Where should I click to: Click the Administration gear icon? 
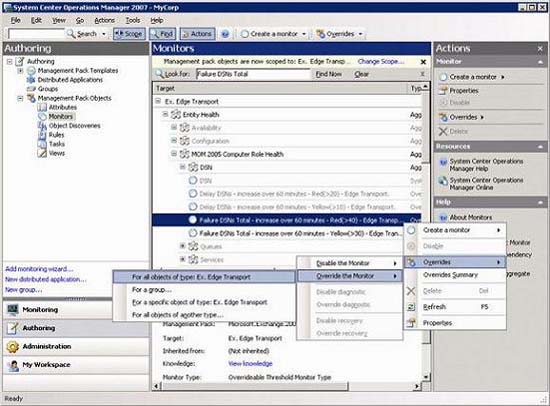coord(13,346)
